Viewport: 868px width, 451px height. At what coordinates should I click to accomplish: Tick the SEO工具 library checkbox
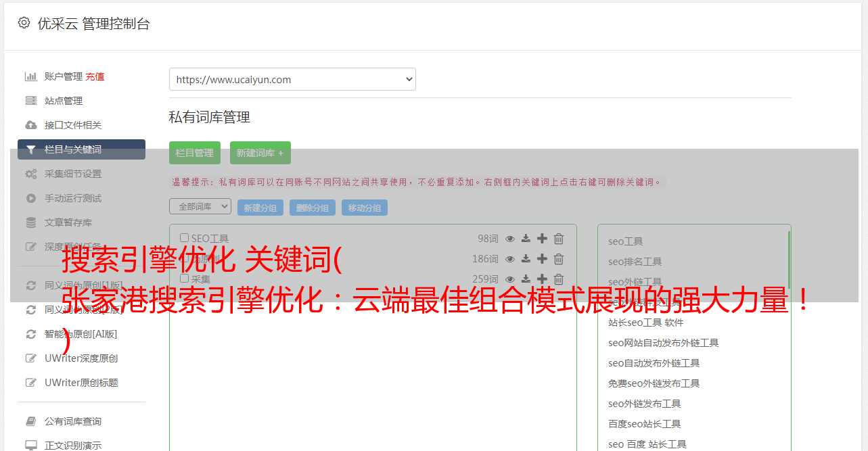click(x=184, y=238)
